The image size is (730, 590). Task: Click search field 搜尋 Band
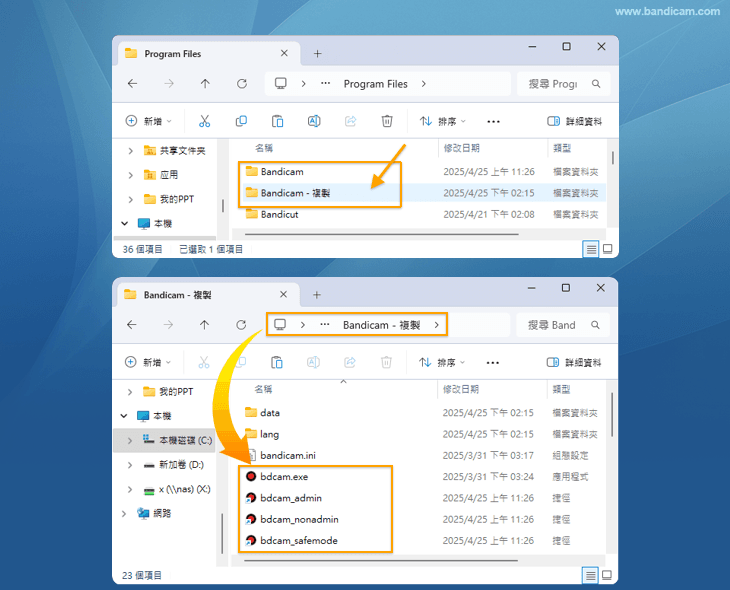click(x=562, y=325)
